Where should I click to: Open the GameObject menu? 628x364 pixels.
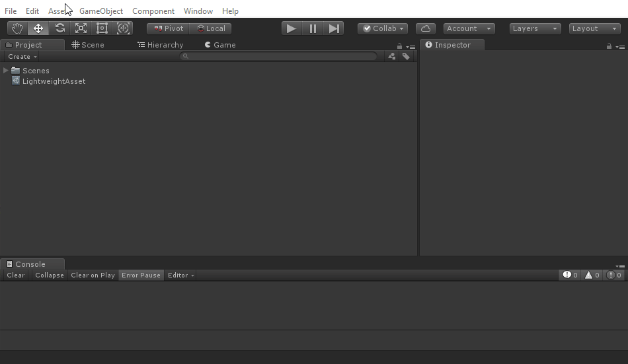point(100,11)
